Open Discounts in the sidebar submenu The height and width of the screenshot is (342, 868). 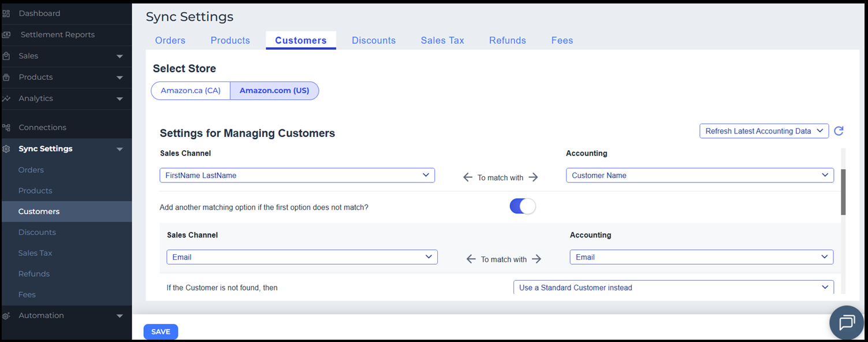(37, 232)
